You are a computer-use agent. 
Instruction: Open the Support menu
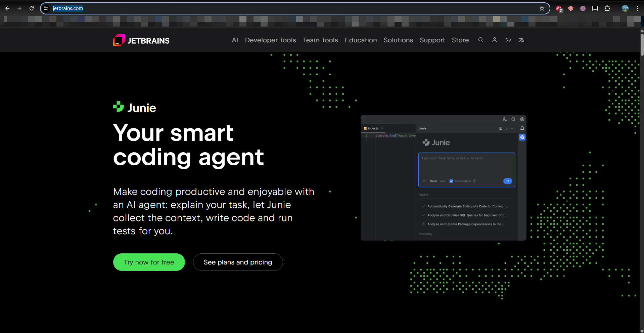[x=432, y=40]
